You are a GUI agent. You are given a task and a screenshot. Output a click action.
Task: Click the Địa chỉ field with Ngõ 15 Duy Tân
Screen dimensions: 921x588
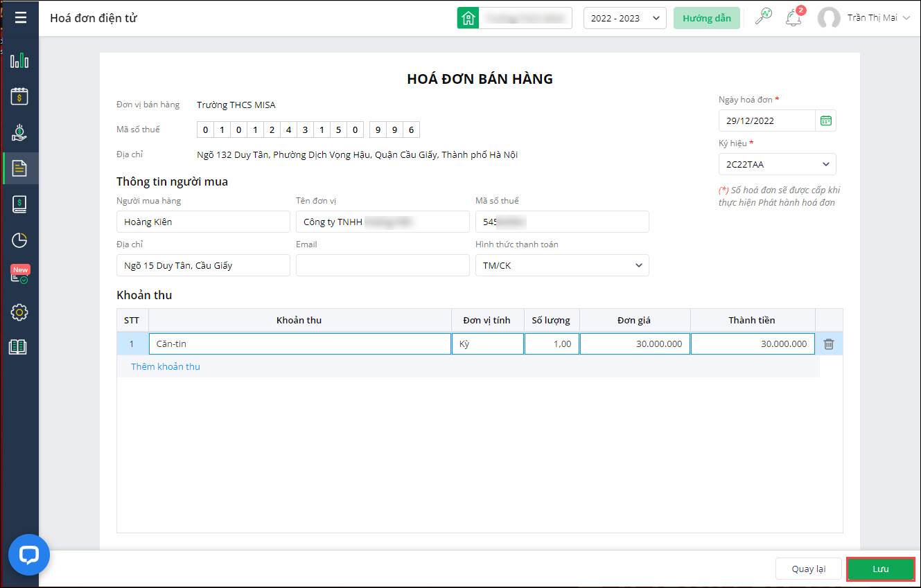[x=203, y=265]
